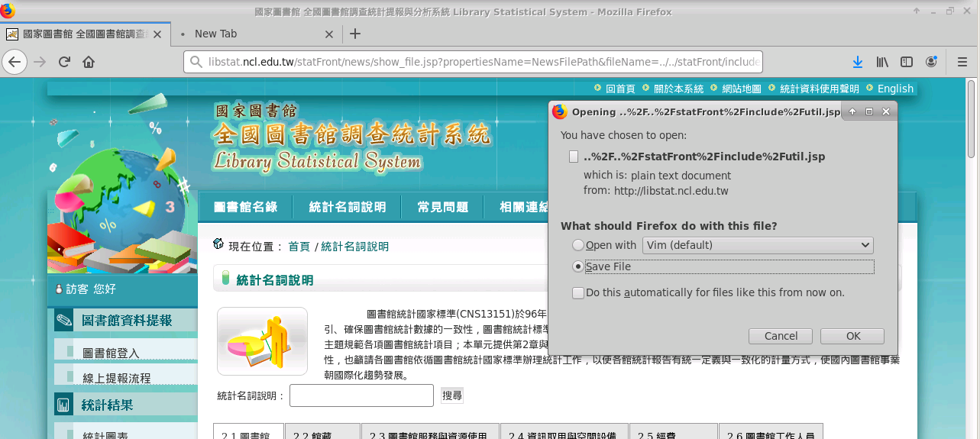Select the Save File radio button
980x439 pixels.
[578, 266]
